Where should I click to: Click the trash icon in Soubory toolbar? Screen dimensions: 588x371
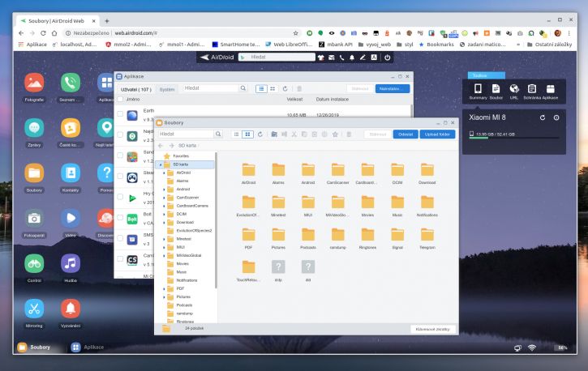(x=349, y=134)
